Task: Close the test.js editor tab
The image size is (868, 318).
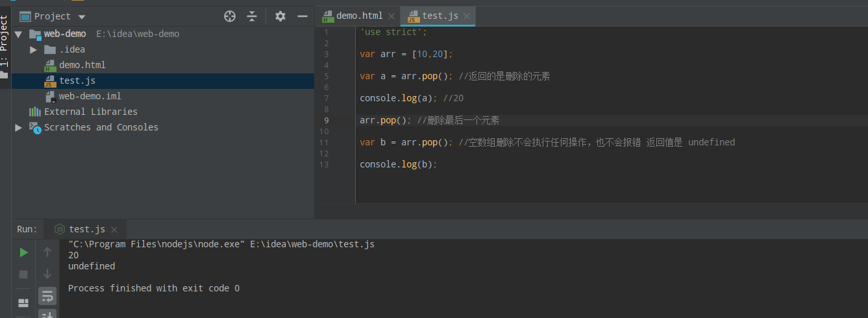Action: coord(467,16)
